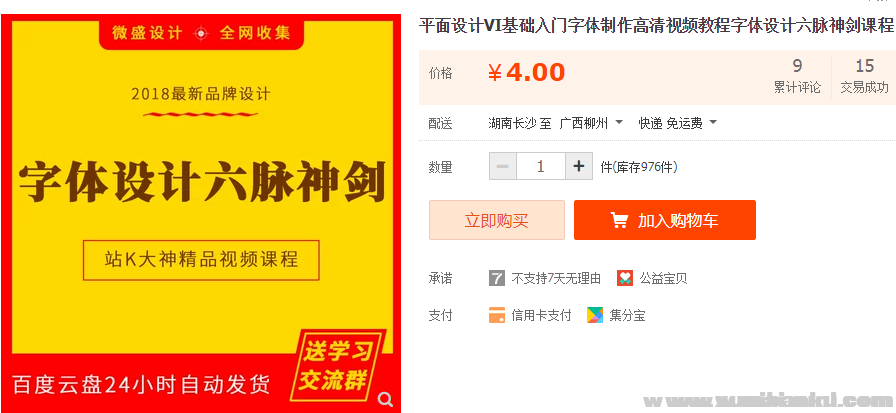This screenshot has width=896, height=413.
Task: Decrease quantity with the minus button
Action: pos(503,167)
